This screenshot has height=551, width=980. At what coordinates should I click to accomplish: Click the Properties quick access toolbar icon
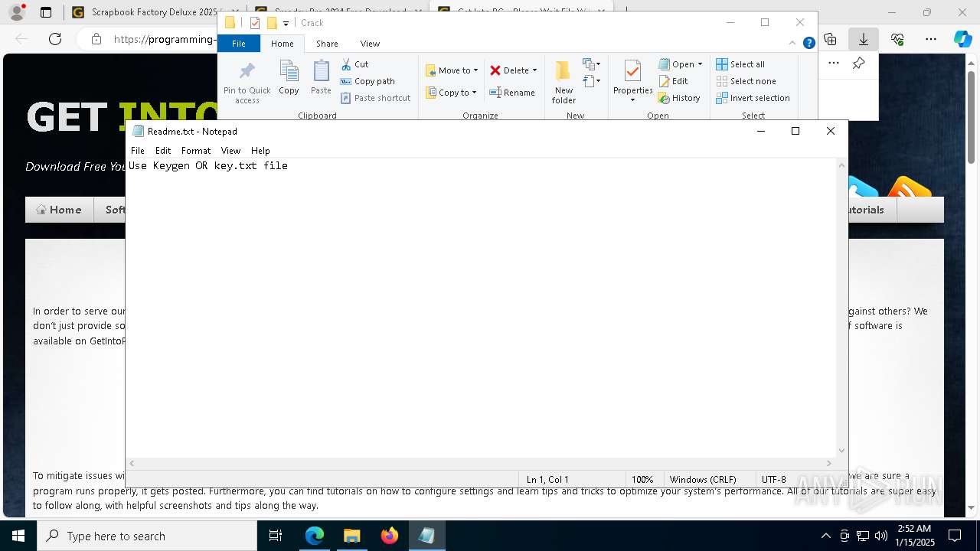pyautogui.click(x=255, y=23)
